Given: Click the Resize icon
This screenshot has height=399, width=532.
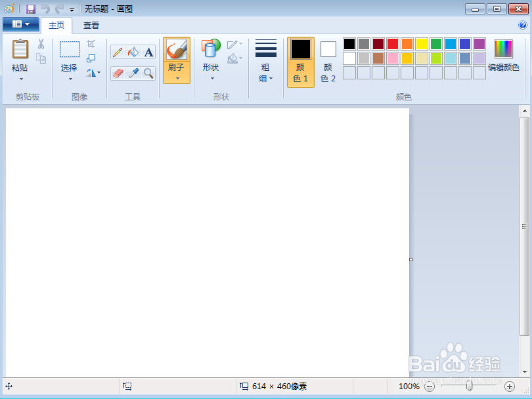Looking at the screenshot, I should tap(91, 58).
